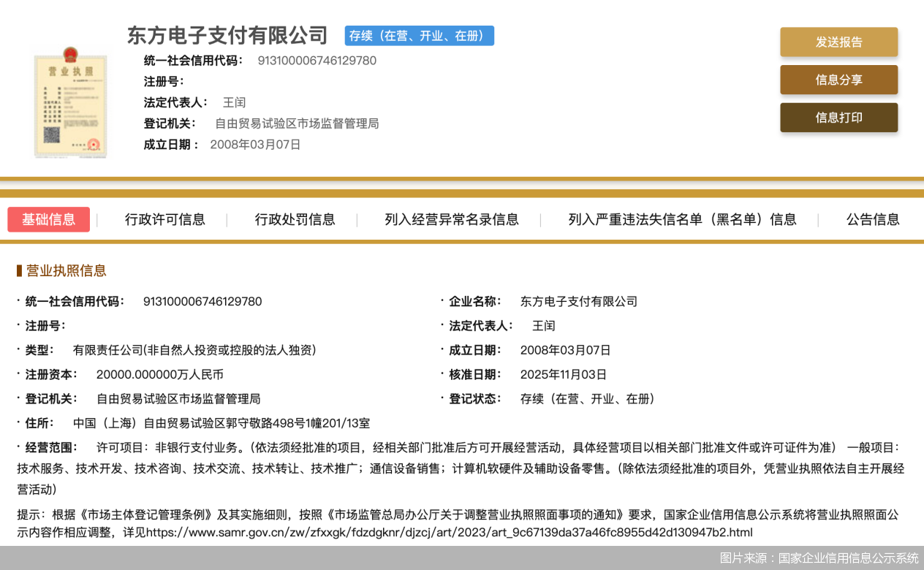The height and width of the screenshot is (570, 924).
Task: Click the 营业执照信息 section header
Action: 64,270
